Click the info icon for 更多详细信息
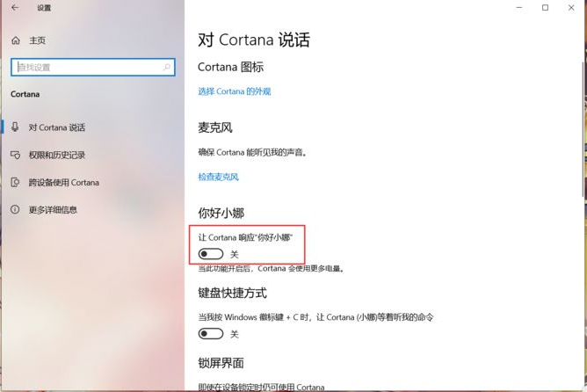This screenshot has height=392, width=587. pyautogui.click(x=15, y=209)
